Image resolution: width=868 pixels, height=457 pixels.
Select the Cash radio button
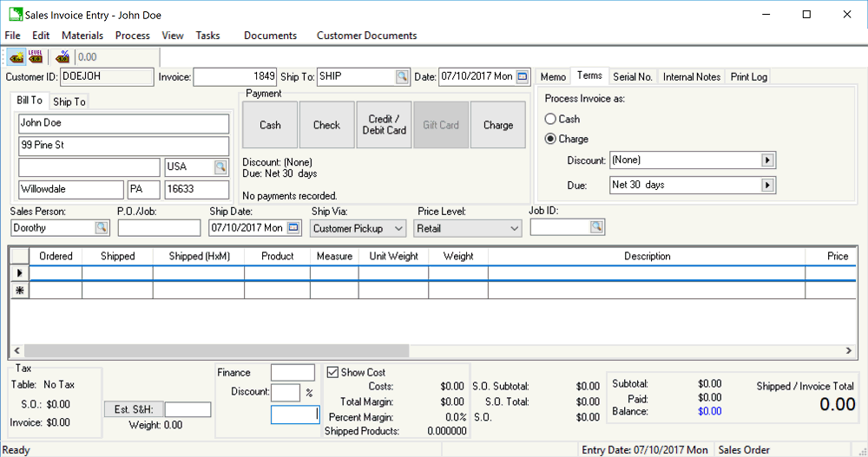pos(550,119)
